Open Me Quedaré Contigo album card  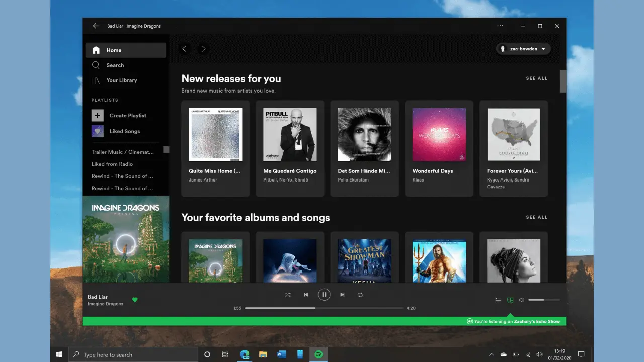[x=290, y=148]
